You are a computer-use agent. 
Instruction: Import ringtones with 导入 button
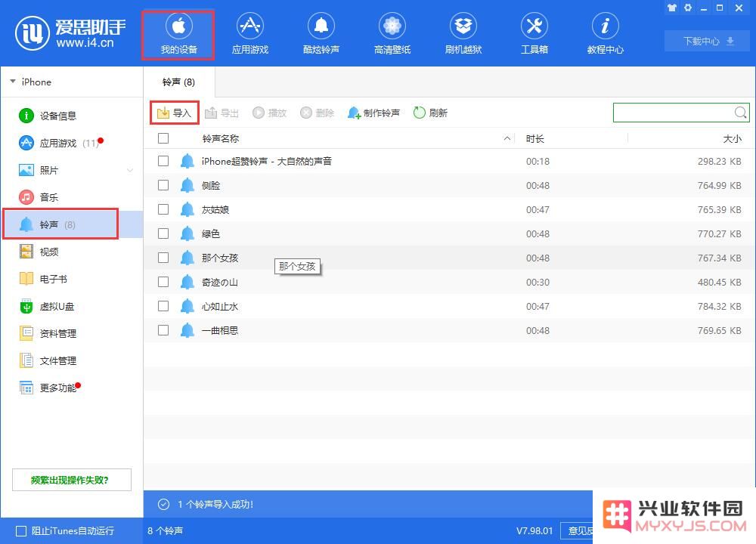click(174, 113)
